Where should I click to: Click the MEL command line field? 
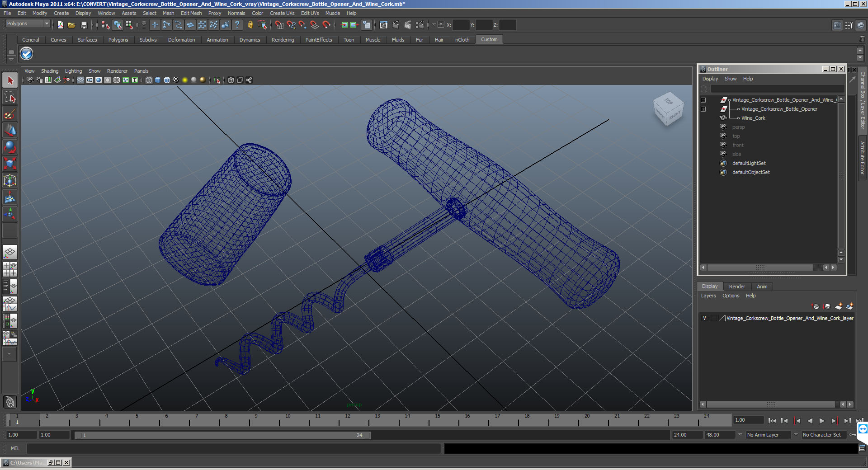(x=234, y=448)
